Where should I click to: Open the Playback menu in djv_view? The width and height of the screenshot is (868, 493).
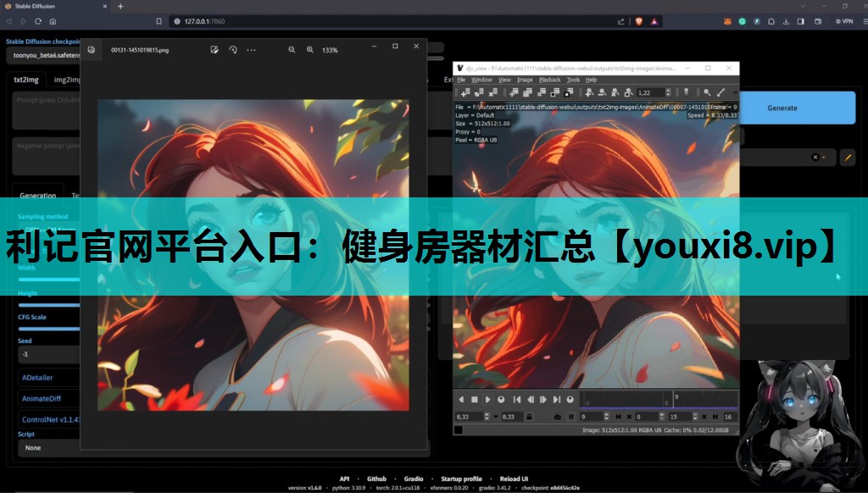pos(549,80)
